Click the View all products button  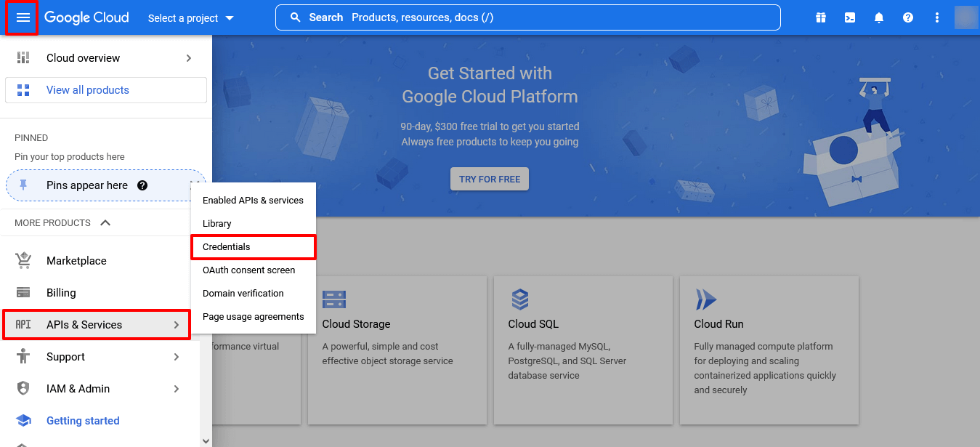106,90
